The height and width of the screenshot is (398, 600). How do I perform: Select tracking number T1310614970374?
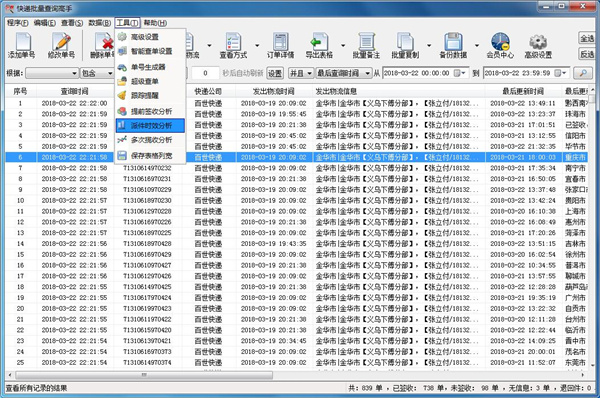(x=147, y=362)
